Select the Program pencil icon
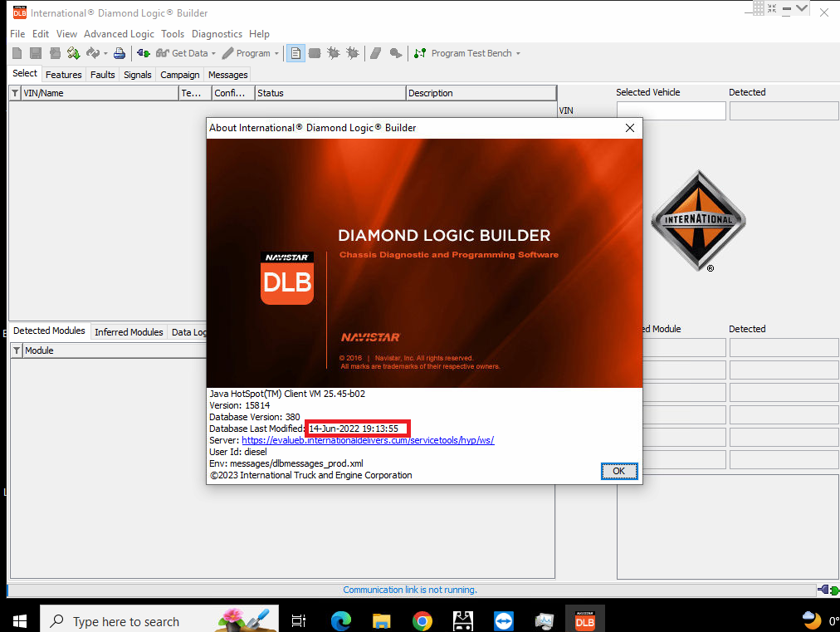Viewport: 840px width, 632px height. [x=227, y=52]
